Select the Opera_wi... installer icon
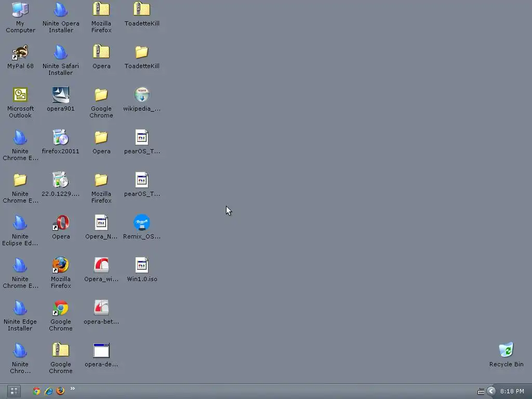The height and width of the screenshot is (399, 532). click(x=101, y=265)
